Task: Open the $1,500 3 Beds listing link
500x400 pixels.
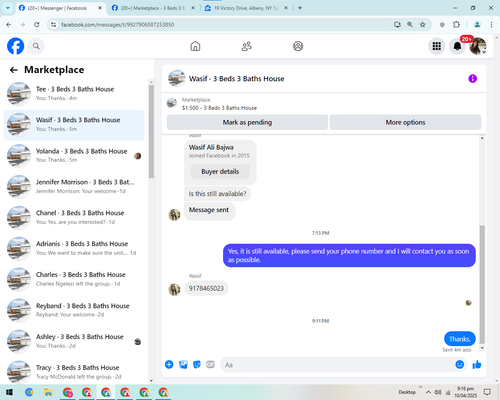Action: coord(219,108)
